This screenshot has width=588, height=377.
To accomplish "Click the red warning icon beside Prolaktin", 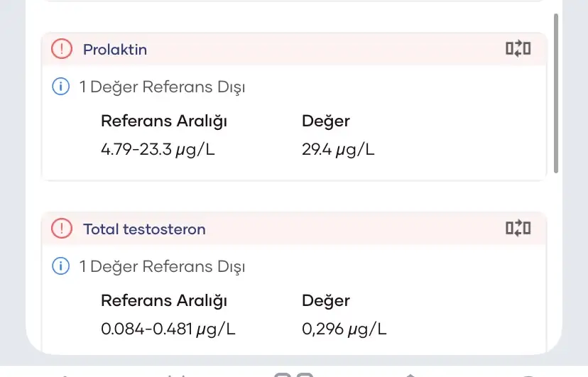I will pos(62,49).
